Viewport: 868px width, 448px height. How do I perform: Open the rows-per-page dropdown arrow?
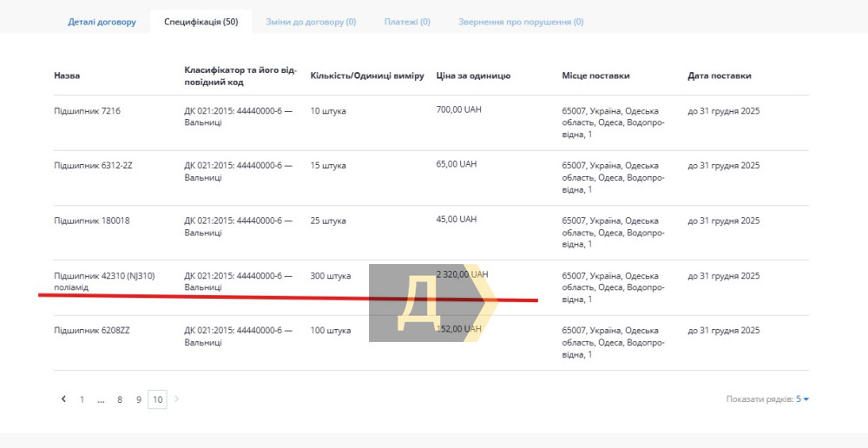(806, 399)
